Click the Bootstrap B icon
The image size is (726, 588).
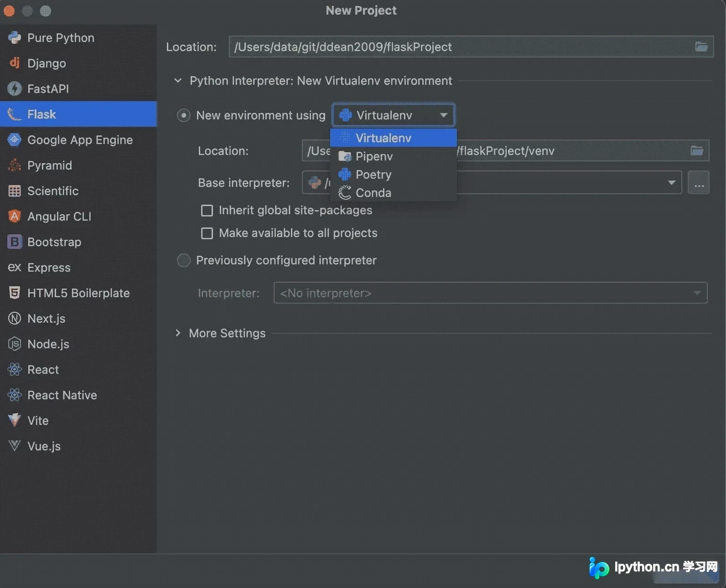(15, 242)
